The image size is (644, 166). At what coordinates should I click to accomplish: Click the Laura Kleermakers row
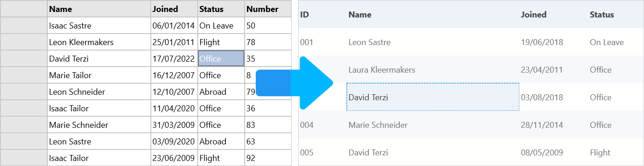[471, 69]
